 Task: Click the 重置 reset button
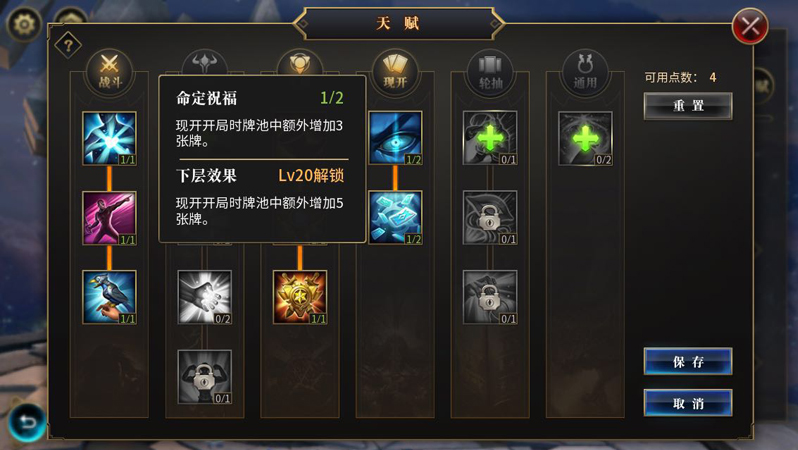pyautogui.click(x=688, y=106)
